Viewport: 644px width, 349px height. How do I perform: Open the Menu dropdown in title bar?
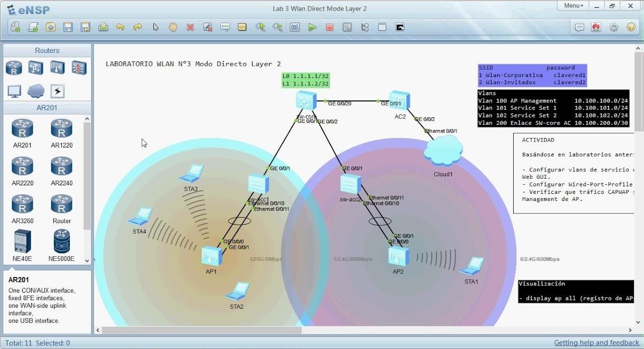point(574,6)
